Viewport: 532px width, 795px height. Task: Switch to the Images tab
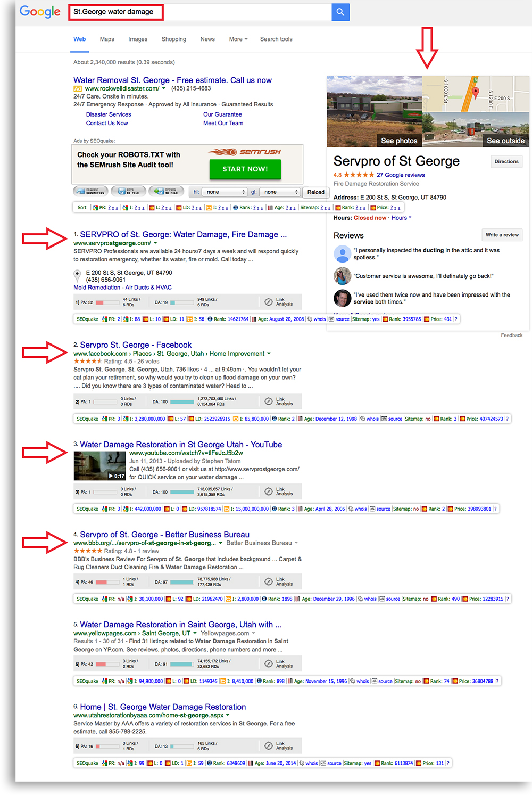tap(138, 39)
